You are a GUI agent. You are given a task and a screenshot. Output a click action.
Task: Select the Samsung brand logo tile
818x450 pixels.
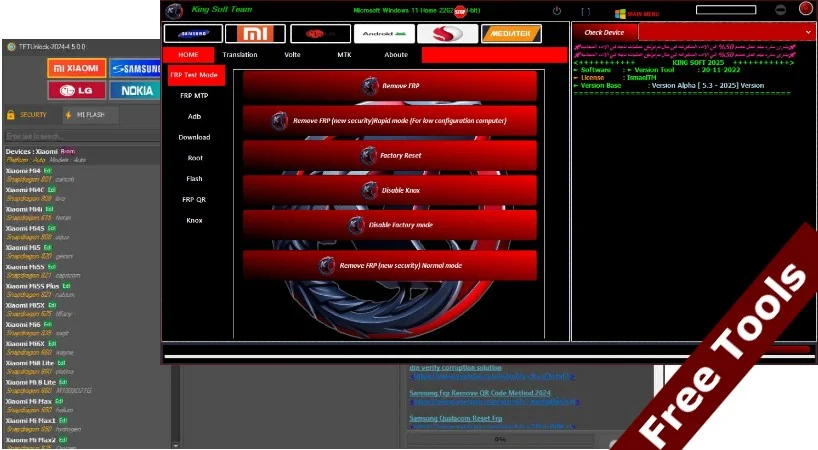click(x=192, y=34)
